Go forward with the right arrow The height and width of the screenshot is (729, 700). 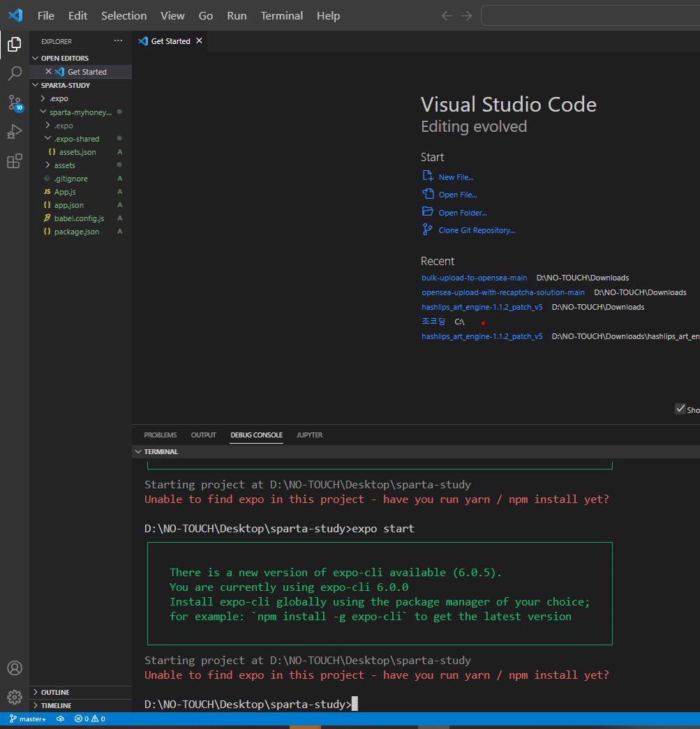tap(466, 16)
